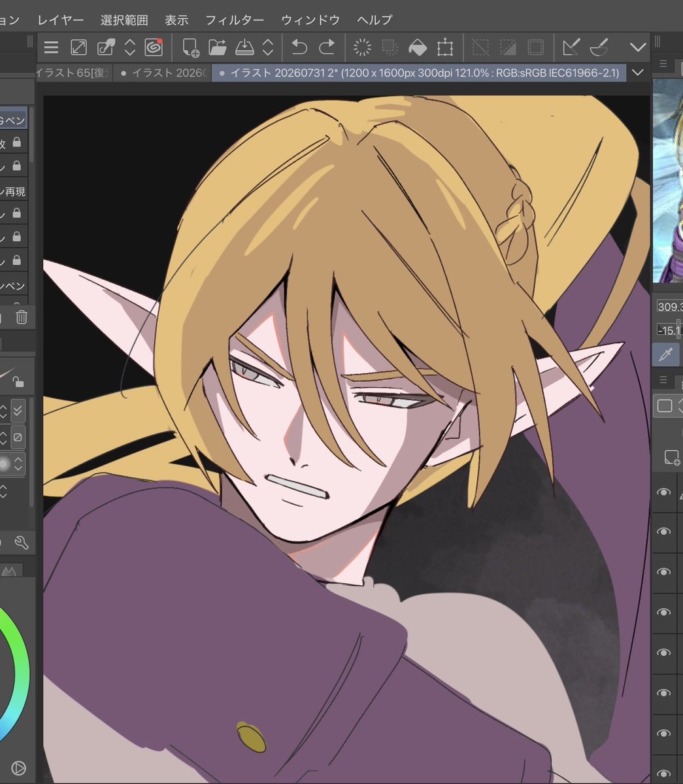Click the stepper left of the slashed-square box
The height and width of the screenshot is (784, 683).
pos(3,437)
